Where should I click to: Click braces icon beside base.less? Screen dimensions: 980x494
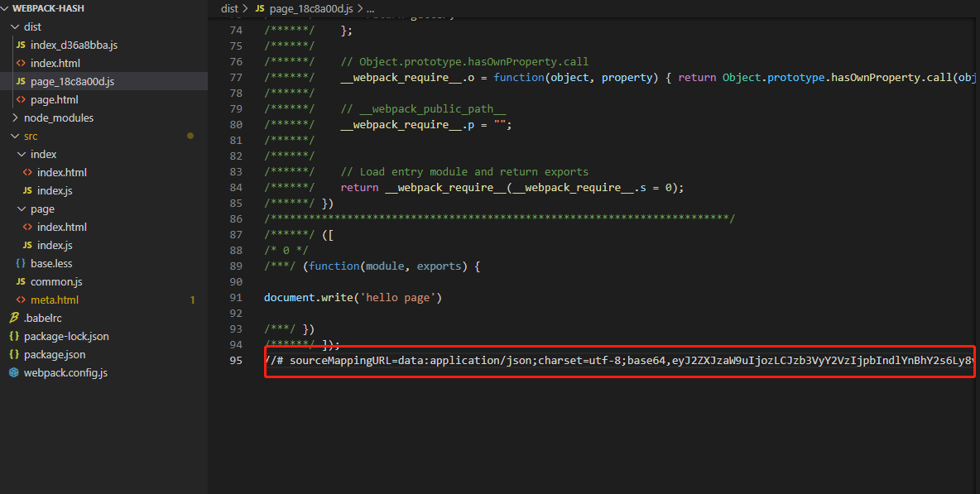[x=21, y=264]
